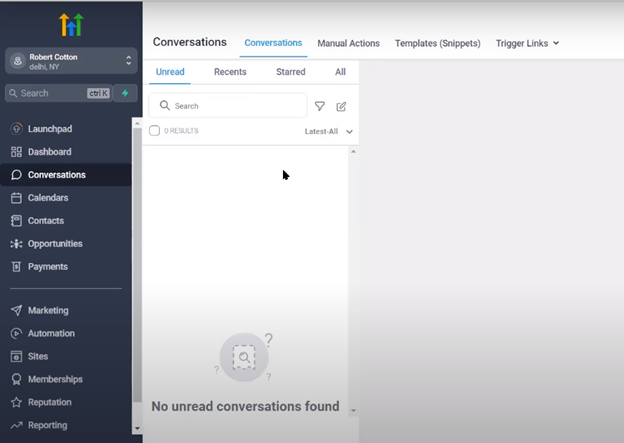Click the Memberships badge icon
624x443 pixels.
[x=16, y=379]
